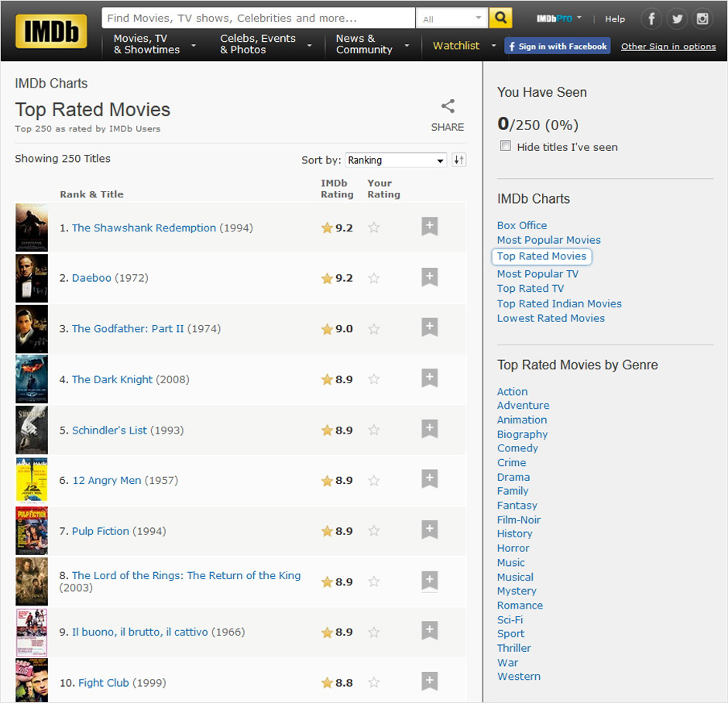728x703 pixels.
Task: Click the IMDb logo
Action: pos(51,32)
